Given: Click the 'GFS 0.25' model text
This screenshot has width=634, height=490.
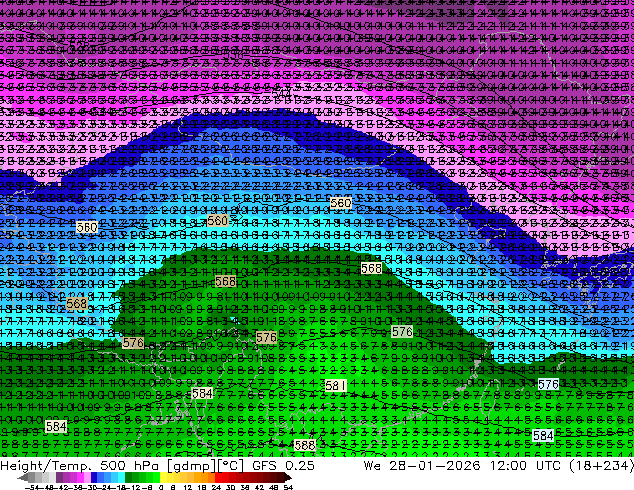Looking at the screenshot, I should click(283, 466).
